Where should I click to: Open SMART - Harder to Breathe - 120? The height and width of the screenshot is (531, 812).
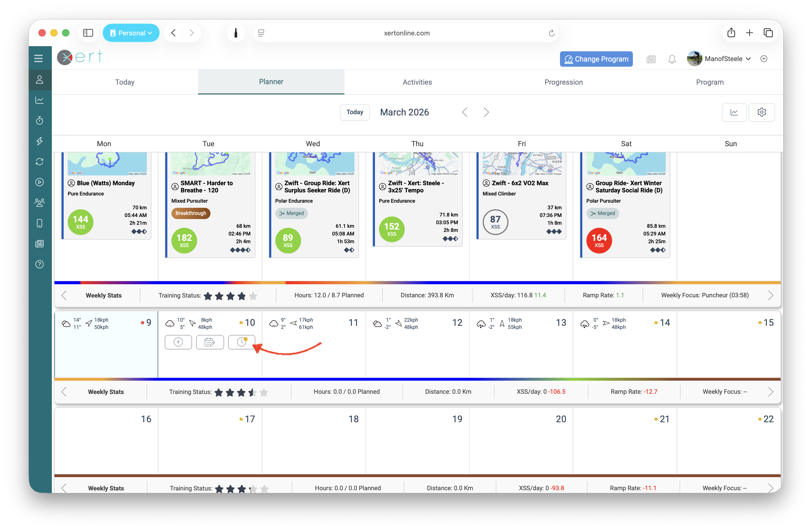(207, 187)
